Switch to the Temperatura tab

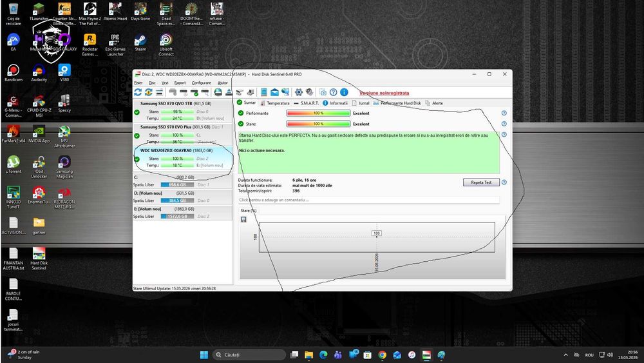[275, 103]
